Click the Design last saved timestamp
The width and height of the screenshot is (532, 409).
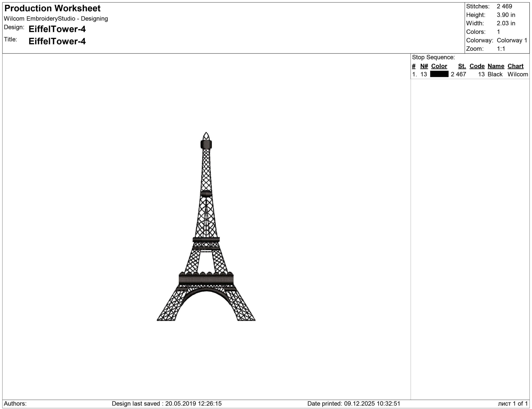point(167,404)
